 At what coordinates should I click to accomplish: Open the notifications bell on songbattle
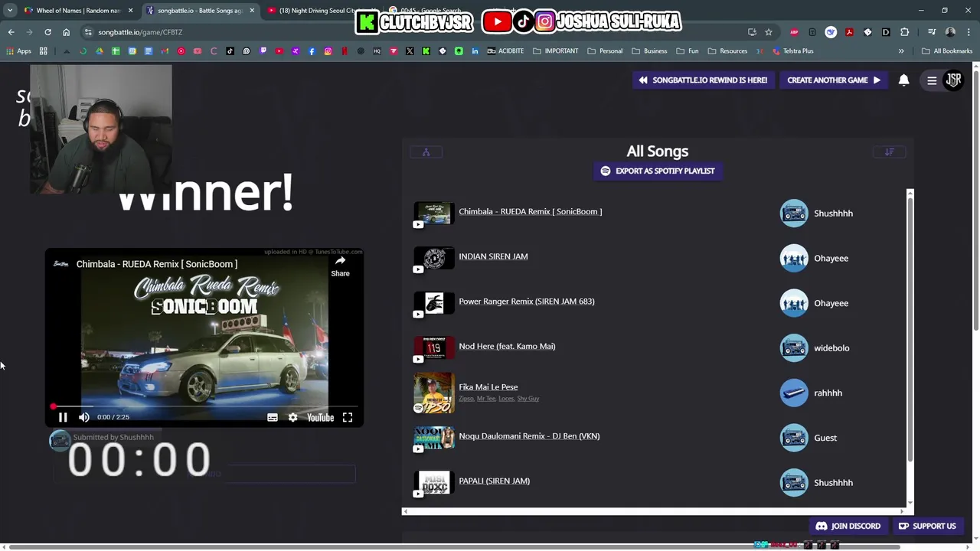(x=903, y=80)
